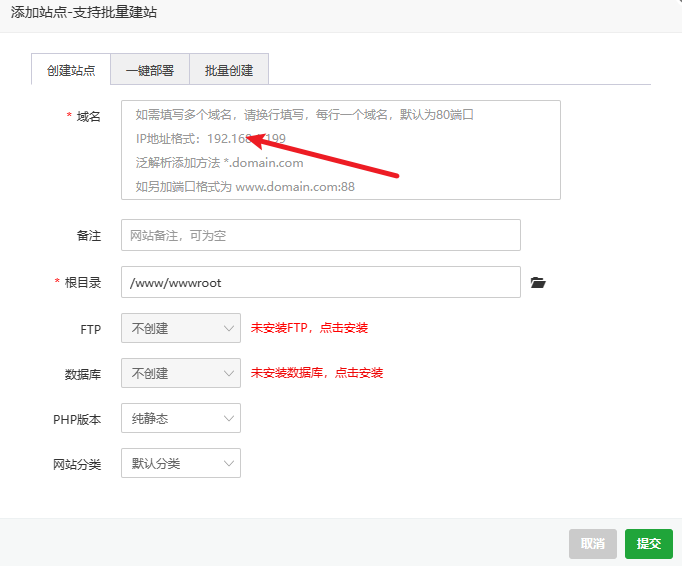The height and width of the screenshot is (566, 682).
Task: Open the PHP版本 纯静态 dropdown
Action: tap(180, 419)
